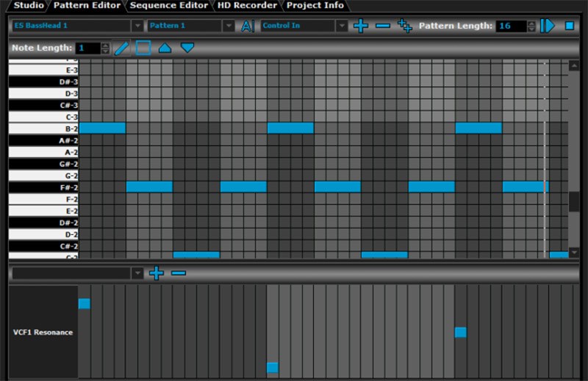Add a controller lane with plus icon

point(157,273)
